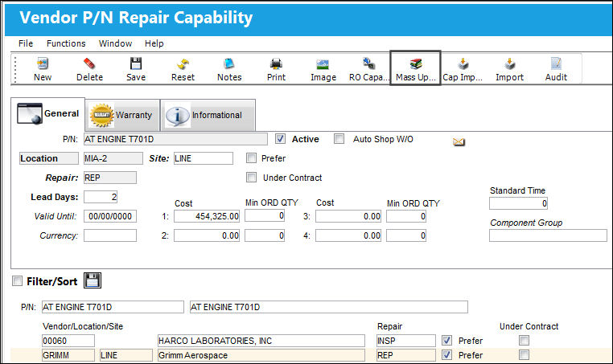The height and width of the screenshot is (364, 613).
Task: Click the Lead Days field
Action: tap(101, 197)
